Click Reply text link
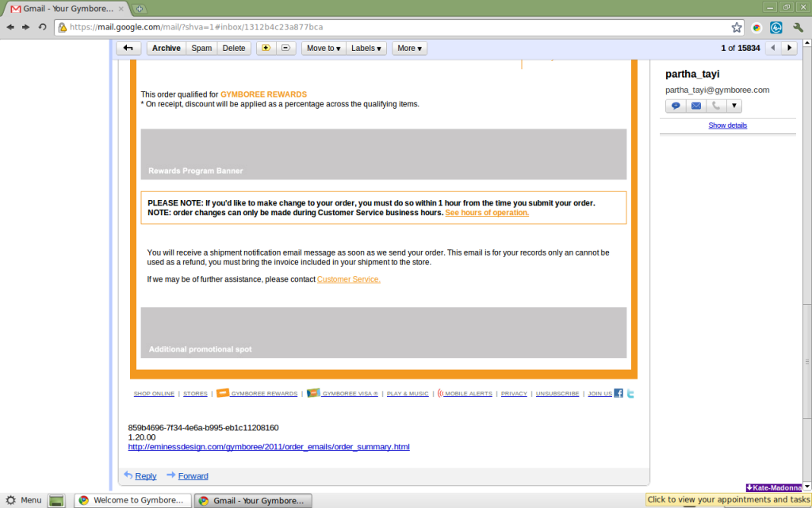Screen dimensions: 812x508 146,476
